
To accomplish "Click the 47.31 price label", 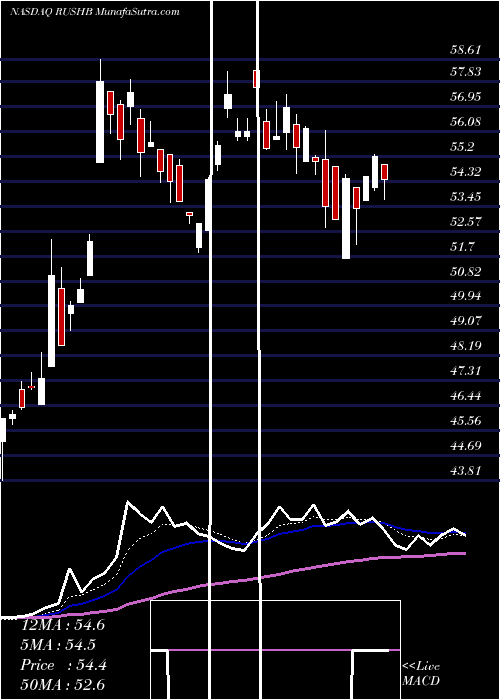I will (x=465, y=371).
